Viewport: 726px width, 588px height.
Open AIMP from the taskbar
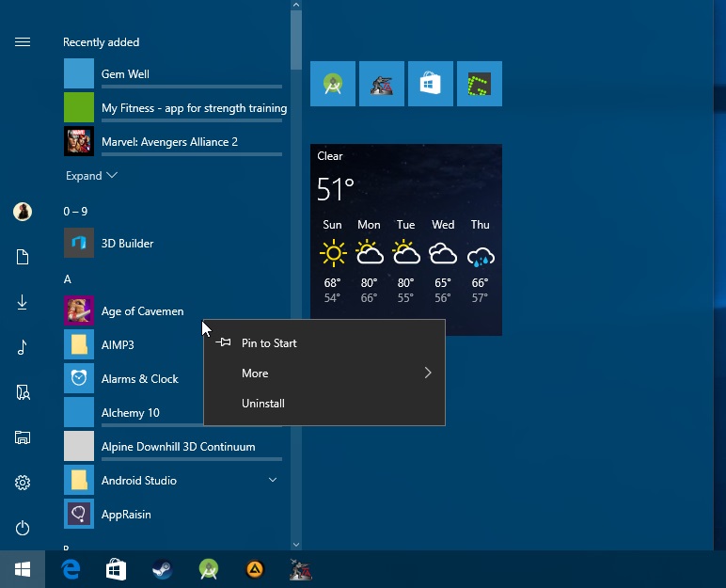[x=255, y=569]
